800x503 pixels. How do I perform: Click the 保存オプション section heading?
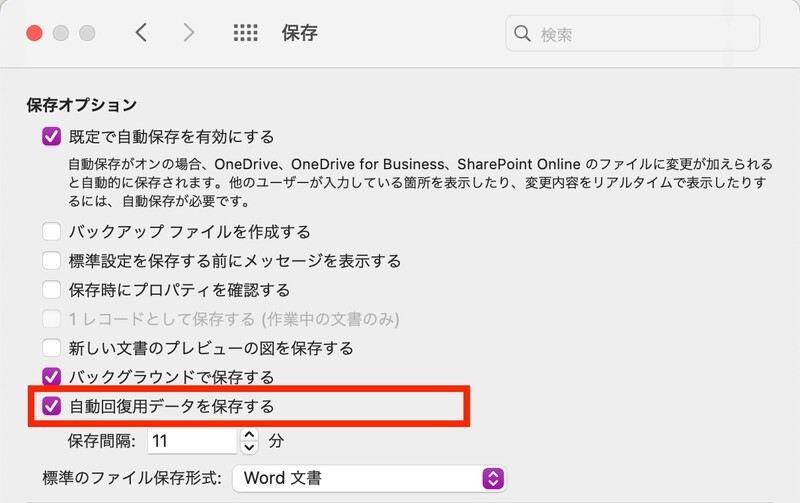click(82, 105)
